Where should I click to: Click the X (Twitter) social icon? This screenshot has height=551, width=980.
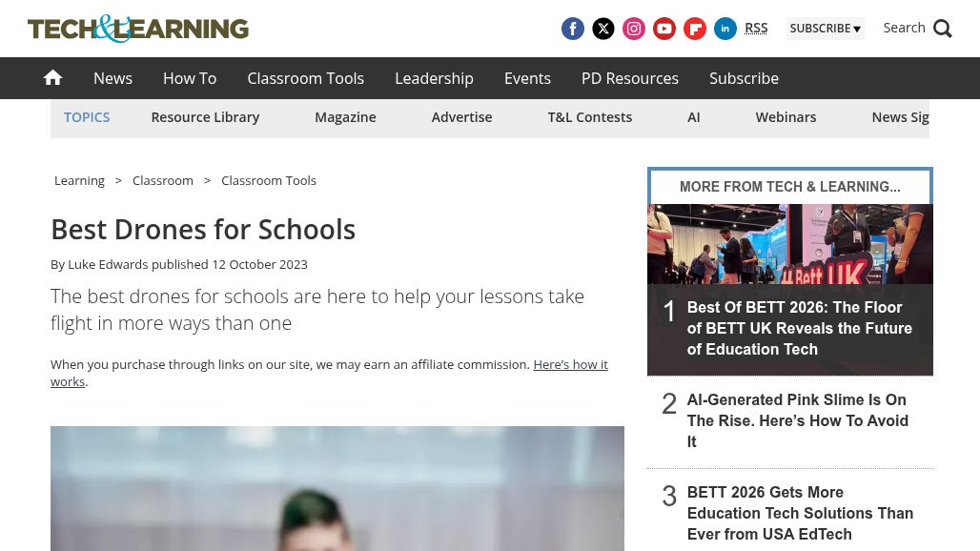[603, 29]
